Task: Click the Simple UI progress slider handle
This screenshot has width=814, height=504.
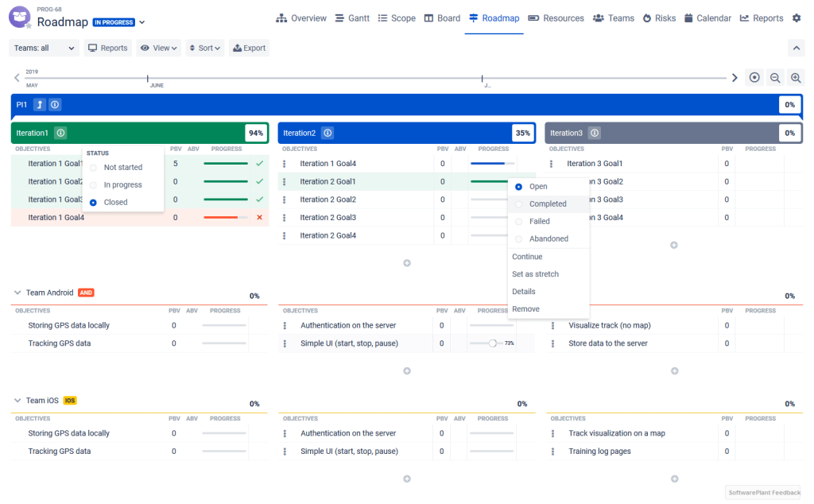Action: 492,343
